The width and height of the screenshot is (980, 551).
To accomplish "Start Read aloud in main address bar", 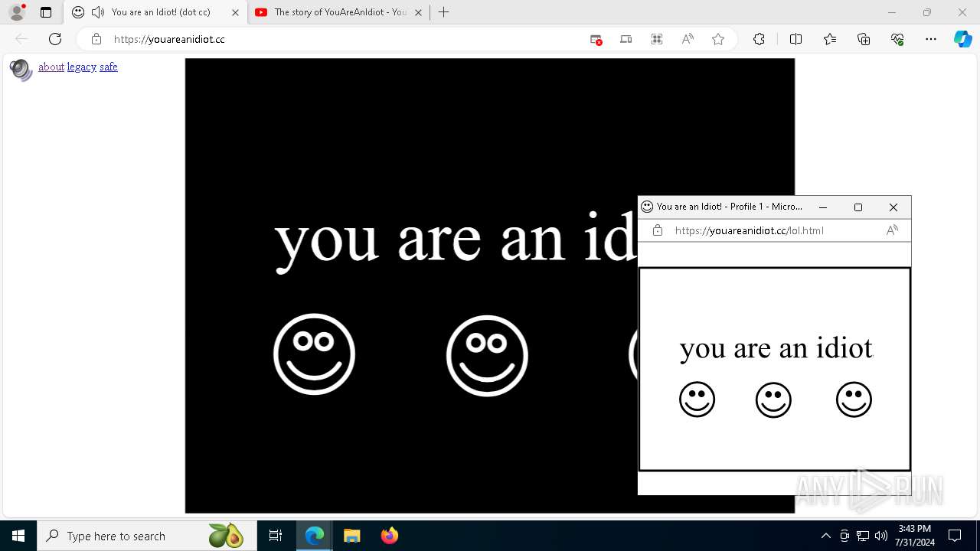I will pos(688,39).
